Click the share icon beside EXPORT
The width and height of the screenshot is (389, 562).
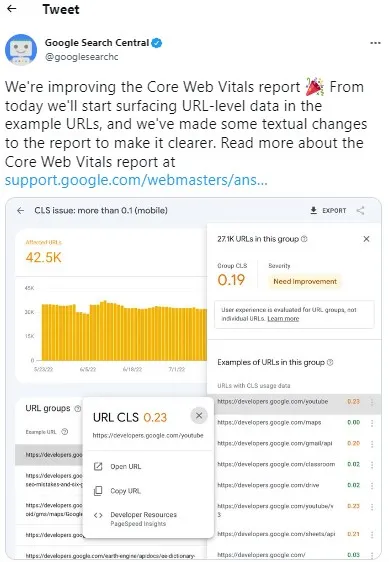click(x=360, y=211)
